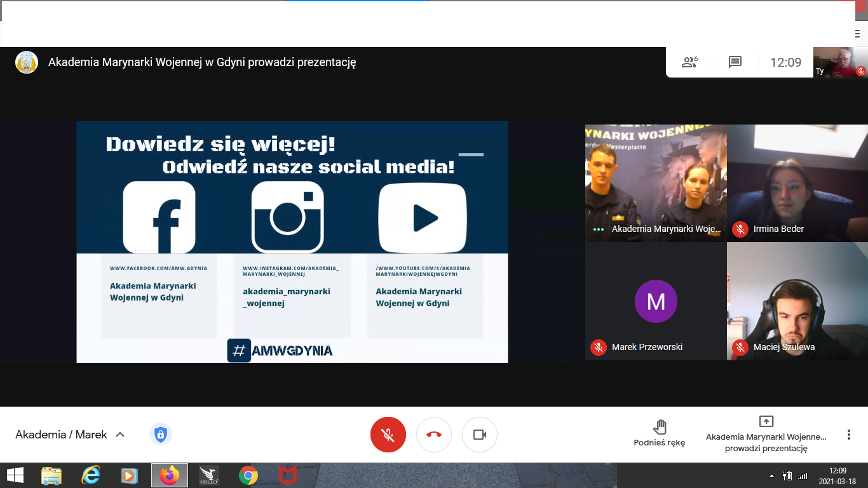This screenshot has height=488, width=868.
Task: Select Irmina Beder's video tile
Action: [797, 183]
